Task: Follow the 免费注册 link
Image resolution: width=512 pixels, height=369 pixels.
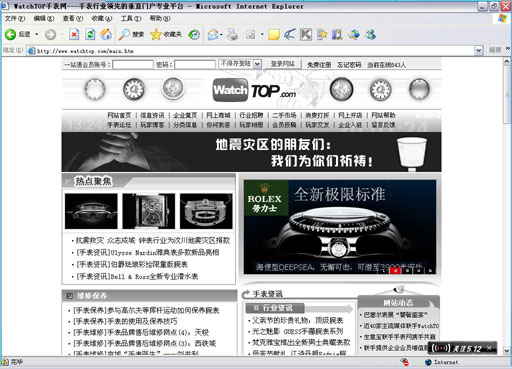Action: pyautogui.click(x=319, y=65)
